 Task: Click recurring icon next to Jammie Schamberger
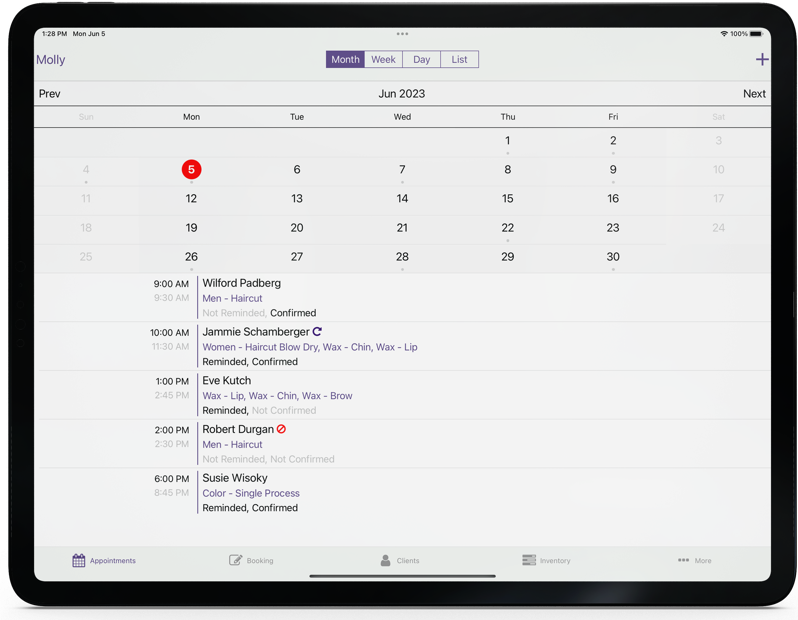[317, 331]
